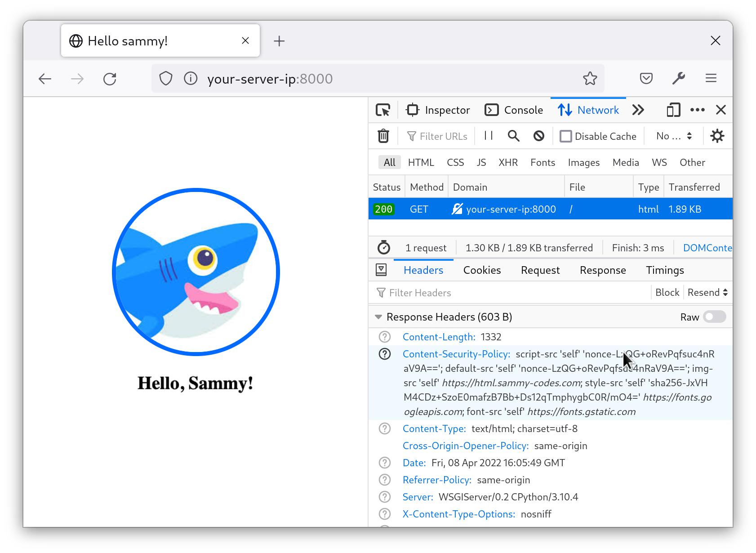Save page to Pocket
The image size is (756, 553).
pos(646,78)
